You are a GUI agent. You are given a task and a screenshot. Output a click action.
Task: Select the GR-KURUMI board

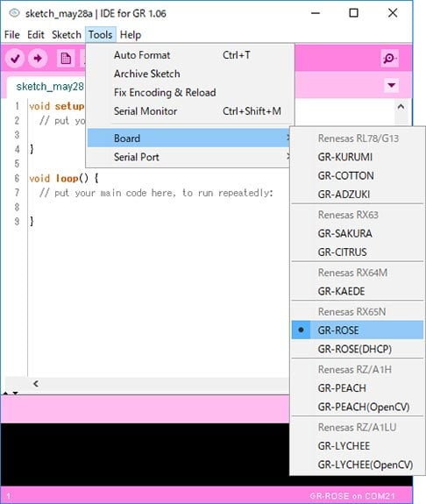(x=358, y=157)
